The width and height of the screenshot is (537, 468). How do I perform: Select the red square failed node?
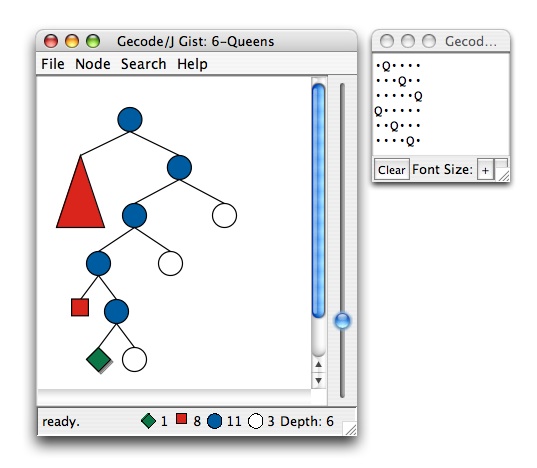(x=80, y=307)
